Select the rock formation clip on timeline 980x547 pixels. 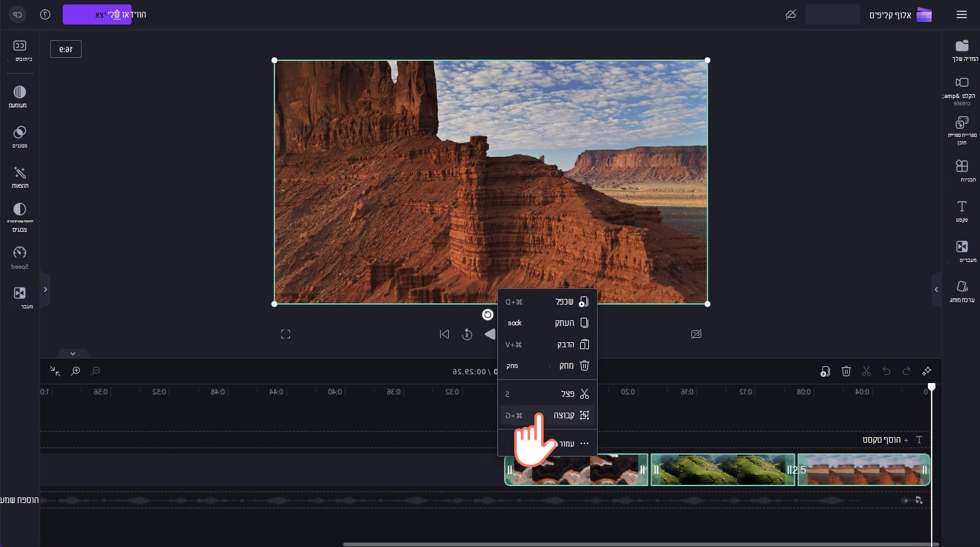tap(576, 470)
